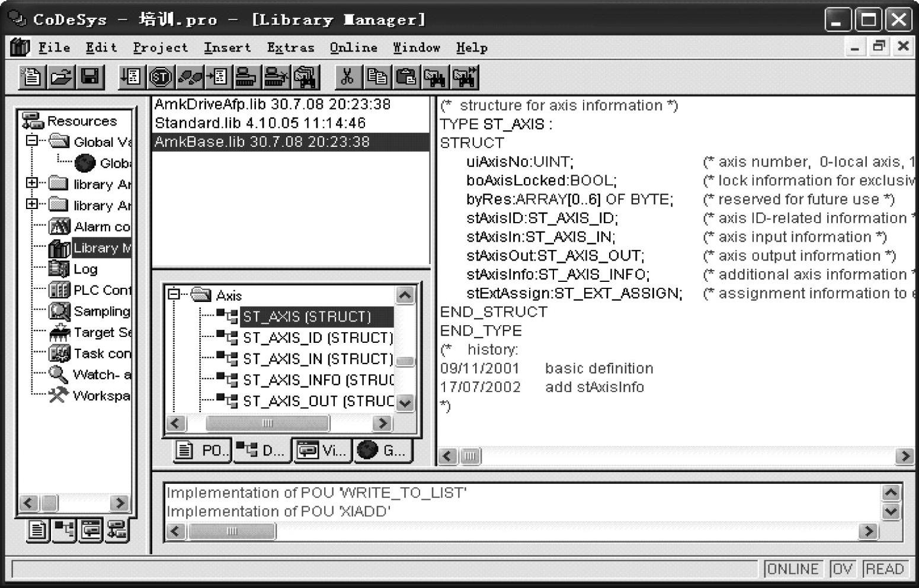The image size is (919, 588).
Task: Select the Global Variables globe icon in Resources
Action: click(85, 163)
